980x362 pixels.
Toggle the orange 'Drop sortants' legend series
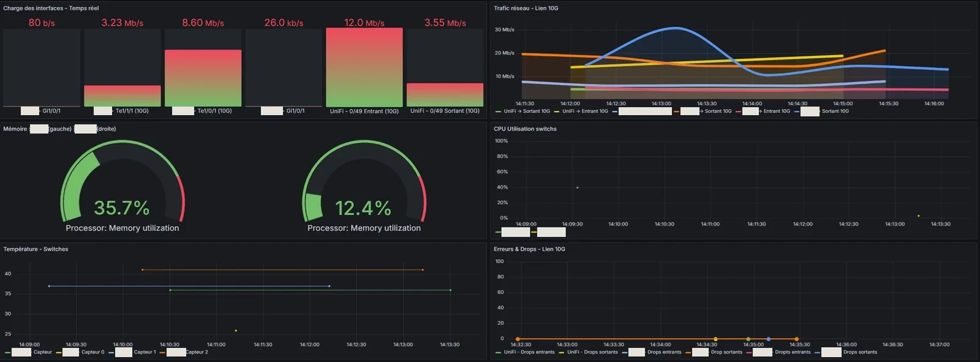point(714,352)
